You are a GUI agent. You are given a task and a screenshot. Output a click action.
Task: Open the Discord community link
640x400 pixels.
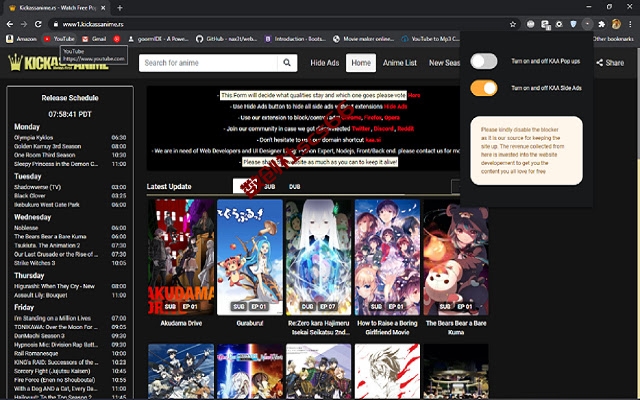384,129
